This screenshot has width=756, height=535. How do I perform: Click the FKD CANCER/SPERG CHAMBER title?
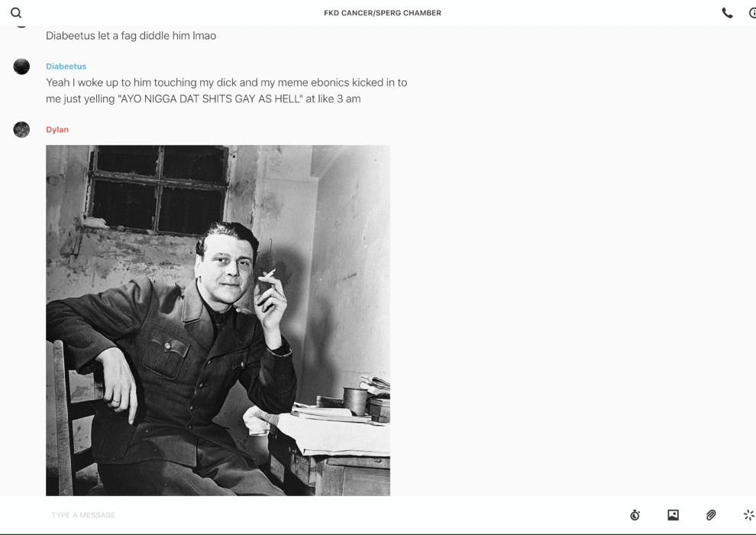[383, 13]
